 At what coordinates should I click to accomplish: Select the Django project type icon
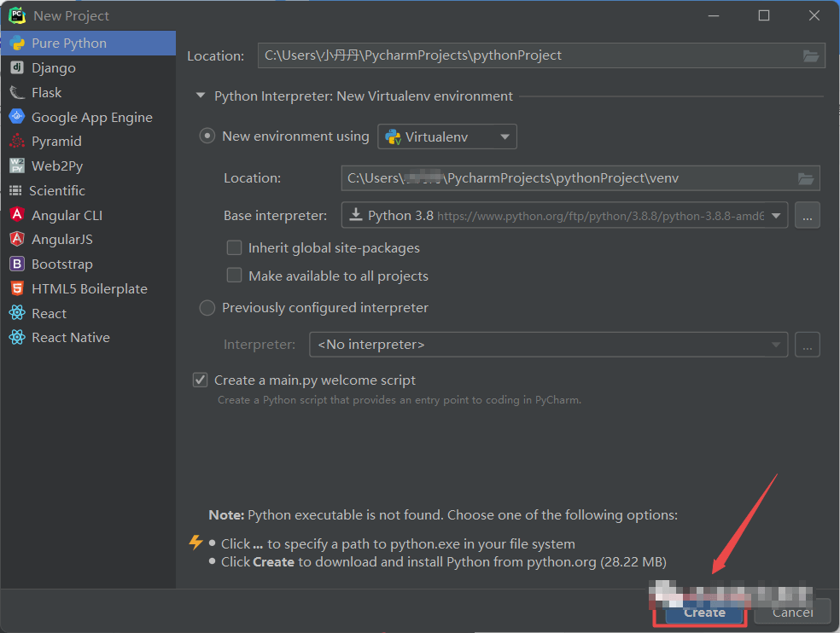tap(16, 67)
